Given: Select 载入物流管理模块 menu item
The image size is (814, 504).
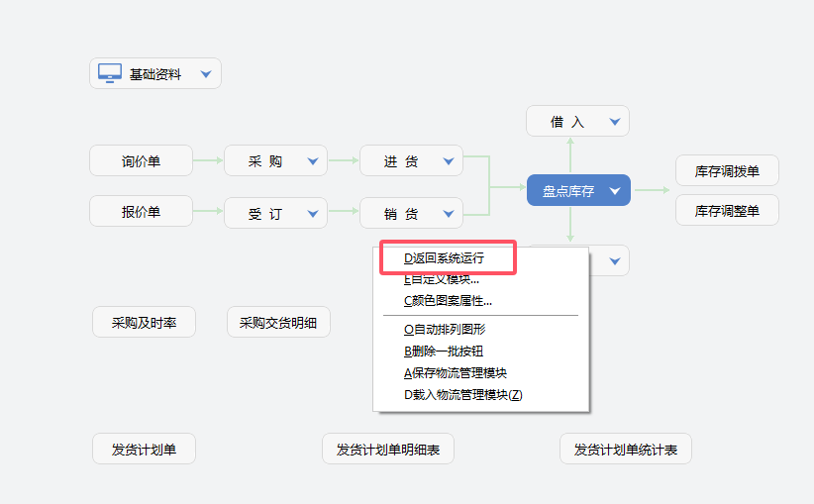Looking at the screenshot, I should coord(462,394).
